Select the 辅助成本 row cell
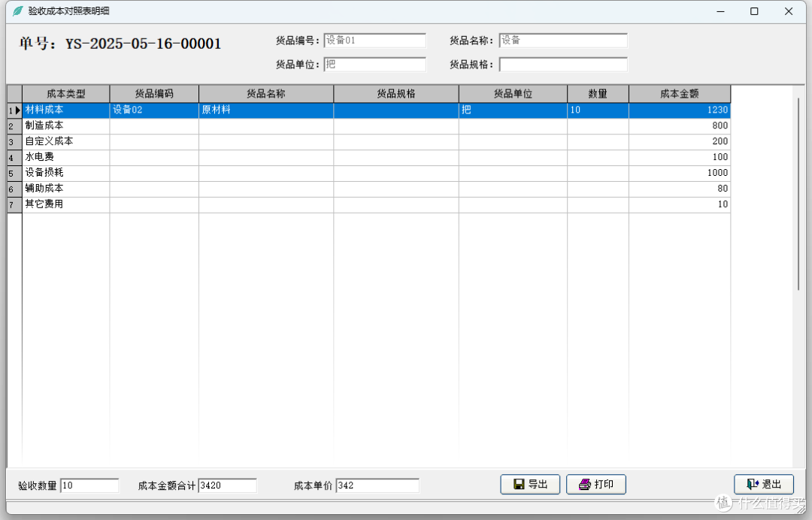Viewport: 812px width, 520px height. (65, 189)
